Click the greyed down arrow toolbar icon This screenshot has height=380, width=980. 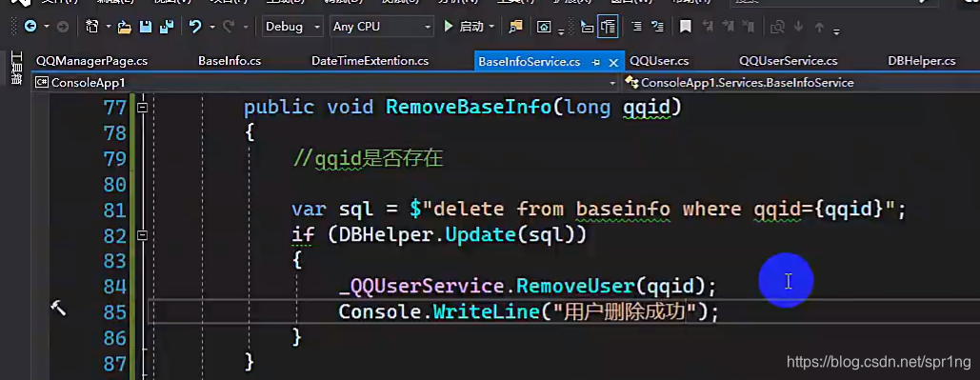(798, 27)
